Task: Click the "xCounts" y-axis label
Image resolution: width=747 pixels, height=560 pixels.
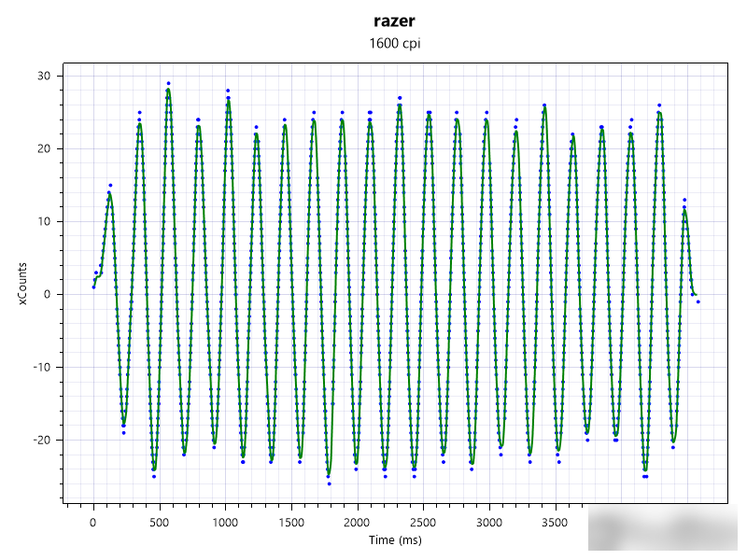Action: click(x=22, y=284)
